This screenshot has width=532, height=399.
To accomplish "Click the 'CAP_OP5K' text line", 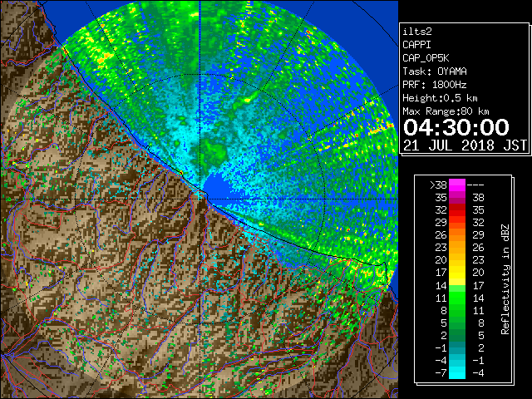I will 426,58.
